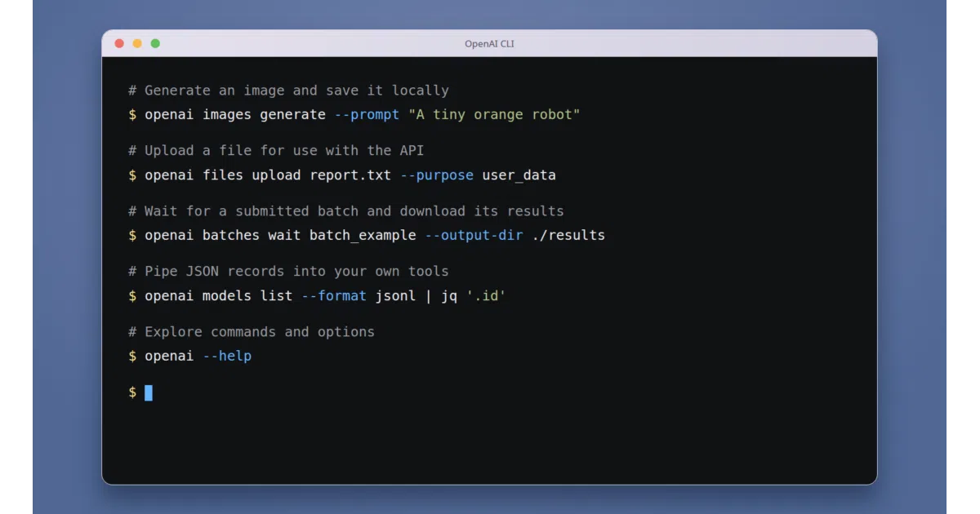Click the "--prompt" flag
Viewport: 980px width, 514px height.
click(367, 114)
